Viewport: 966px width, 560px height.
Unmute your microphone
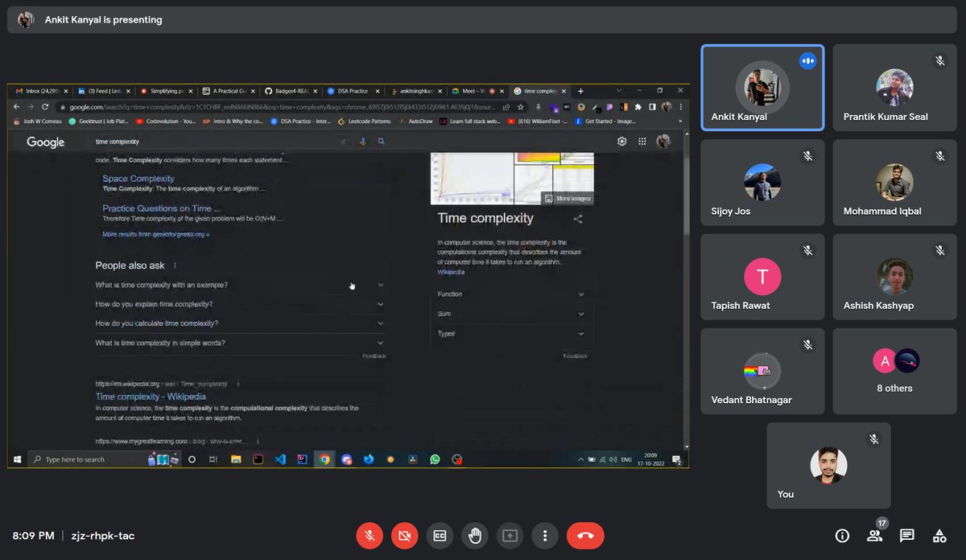[x=369, y=535]
